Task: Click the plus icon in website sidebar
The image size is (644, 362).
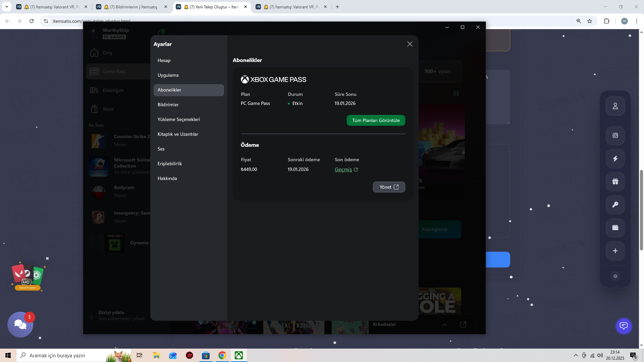Action: pos(615,251)
